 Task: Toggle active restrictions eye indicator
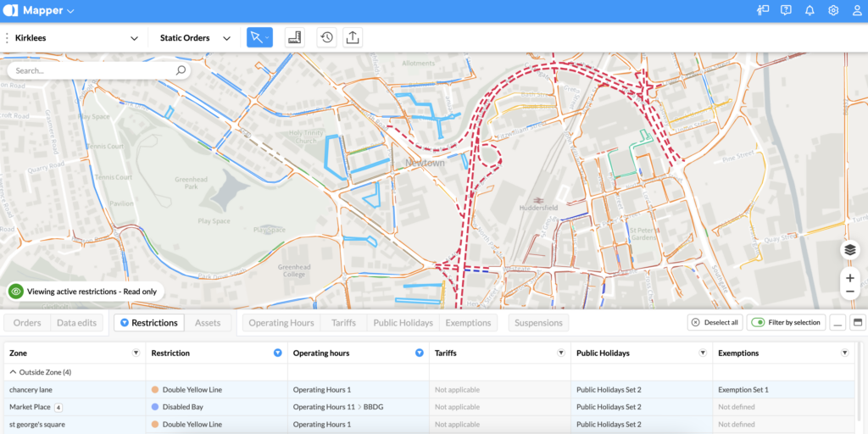click(x=15, y=291)
